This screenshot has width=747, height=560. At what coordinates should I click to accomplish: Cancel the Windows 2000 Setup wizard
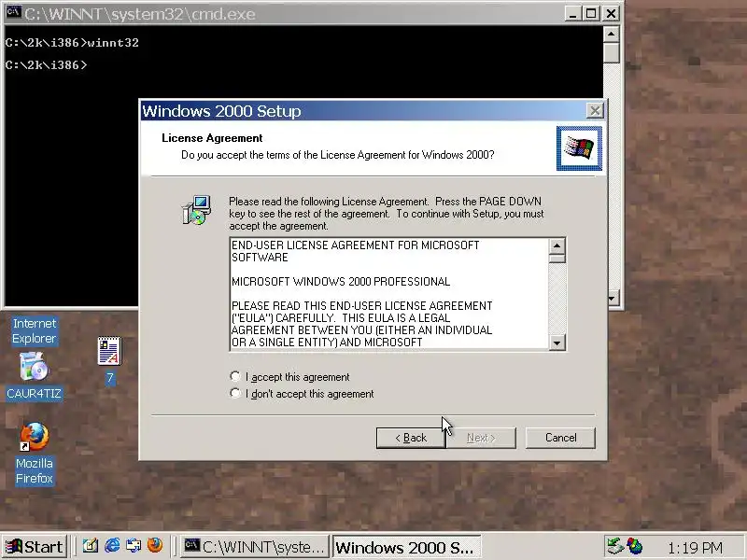[560, 438]
